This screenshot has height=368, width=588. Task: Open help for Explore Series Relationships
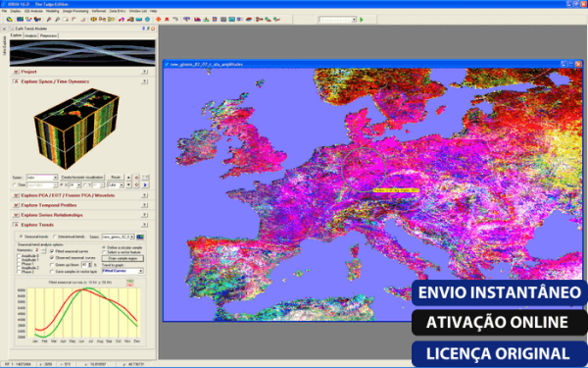tap(145, 215)
